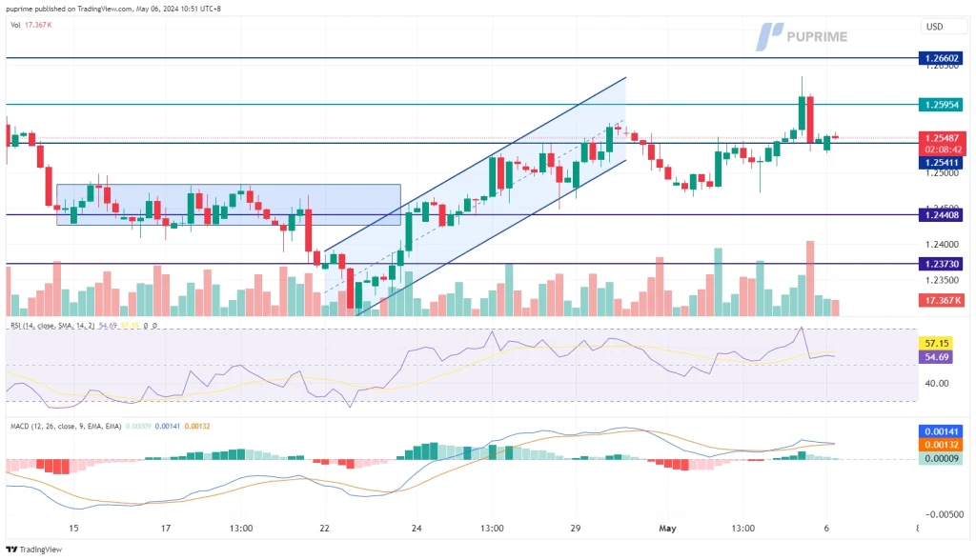Click the 1.23730 support level label

pyautogui.click(x=941, y=263)
